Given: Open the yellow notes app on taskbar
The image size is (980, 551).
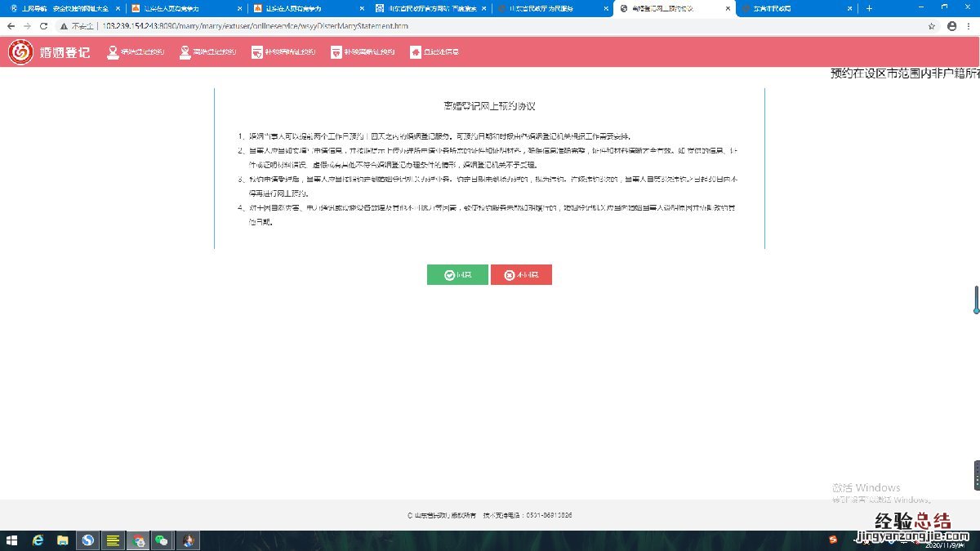Looking at the screenshot, I should point(114,540).
